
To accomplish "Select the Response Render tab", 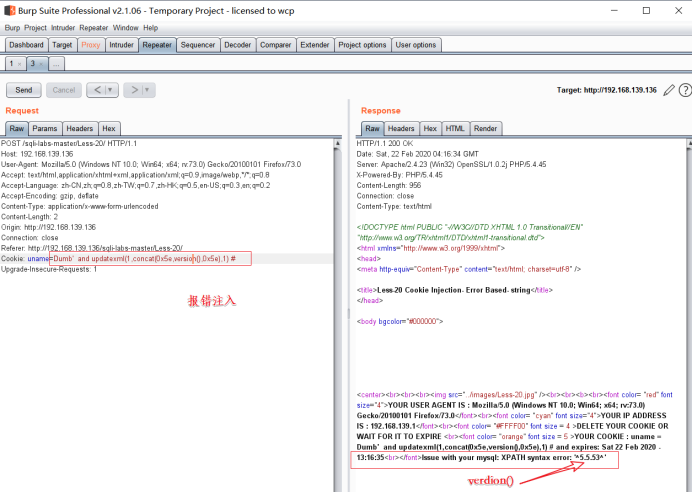I will (x=485, y=128).
